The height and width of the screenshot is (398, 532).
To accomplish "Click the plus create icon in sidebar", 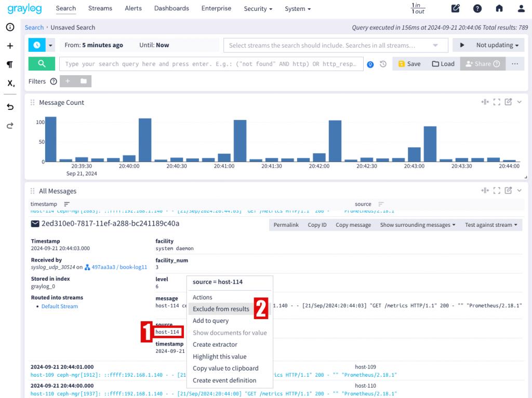I will 10,46.
